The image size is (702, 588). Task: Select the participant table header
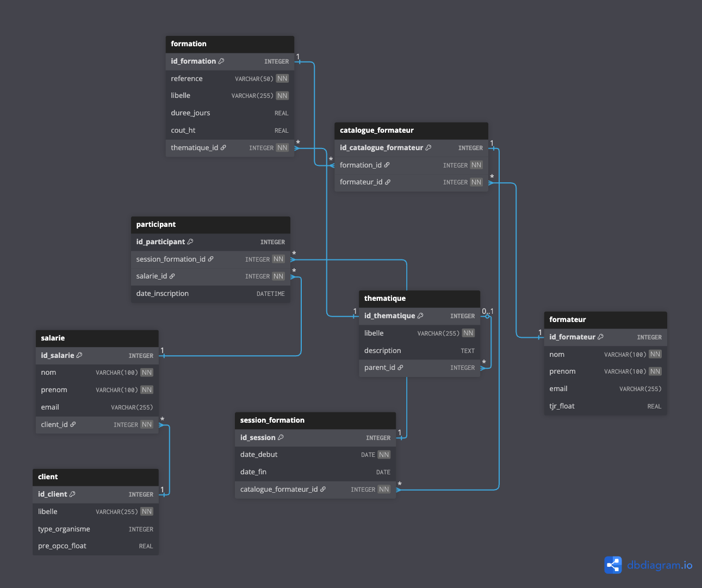(210, 225)
